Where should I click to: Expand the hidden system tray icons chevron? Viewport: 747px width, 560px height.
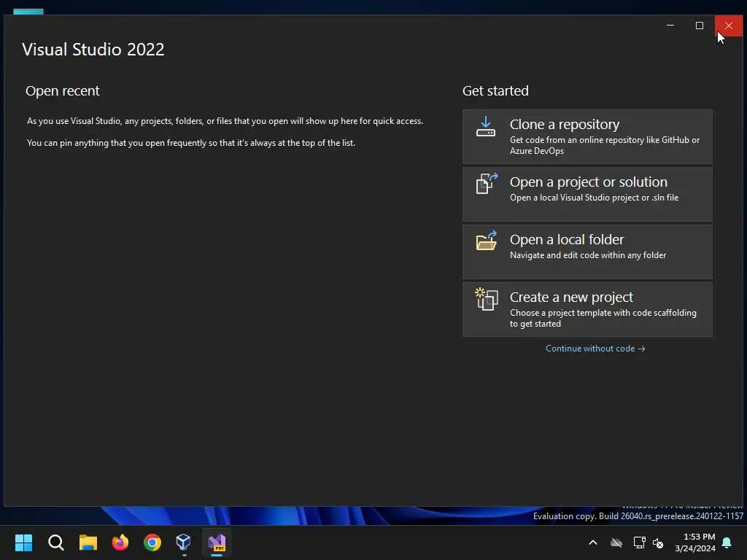pos(593,542)
